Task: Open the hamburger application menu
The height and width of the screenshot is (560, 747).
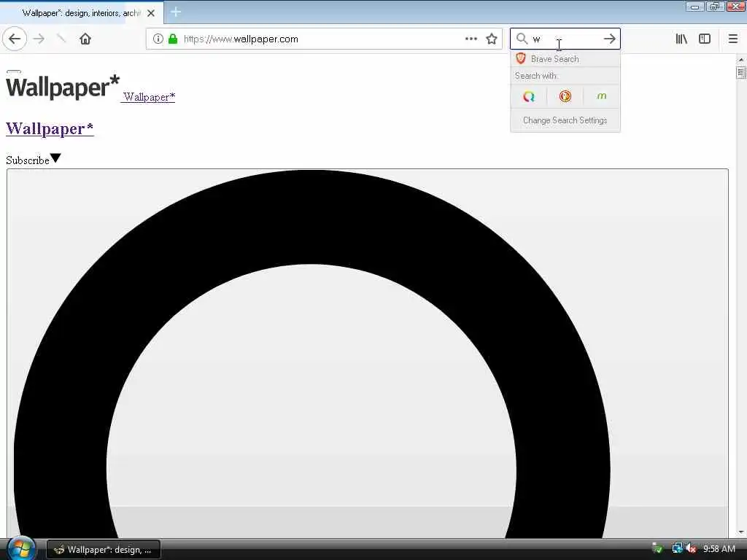Action: (732, 39)
